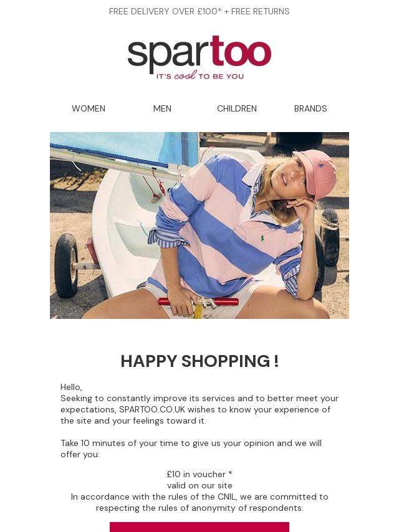The height and width of the screenshot is (532, 399).
Task: Click the "valid on our site" text
Action: click(x=199, y=485)
